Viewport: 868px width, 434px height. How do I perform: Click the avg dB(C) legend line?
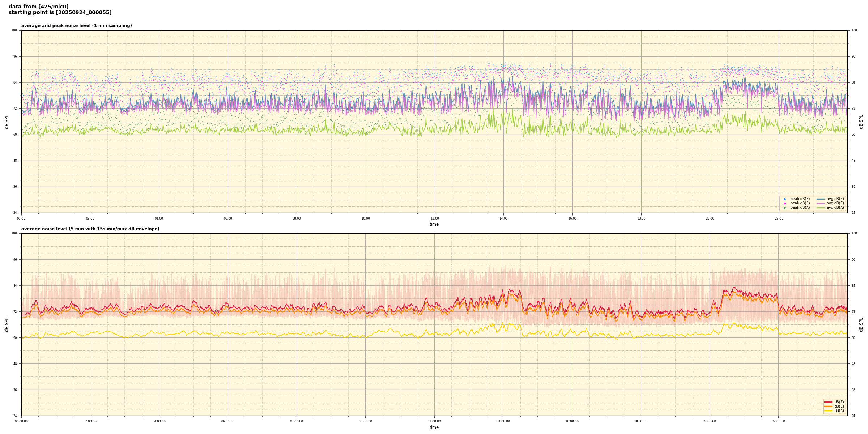[821, 203]
